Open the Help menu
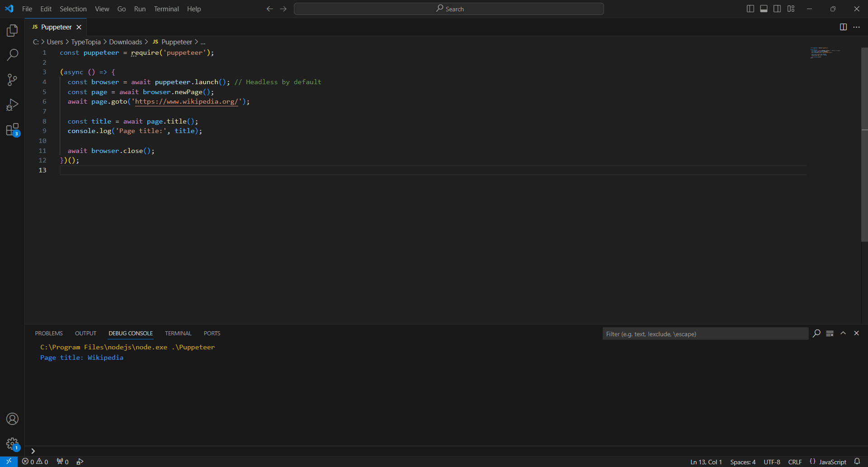 point(194,9)
